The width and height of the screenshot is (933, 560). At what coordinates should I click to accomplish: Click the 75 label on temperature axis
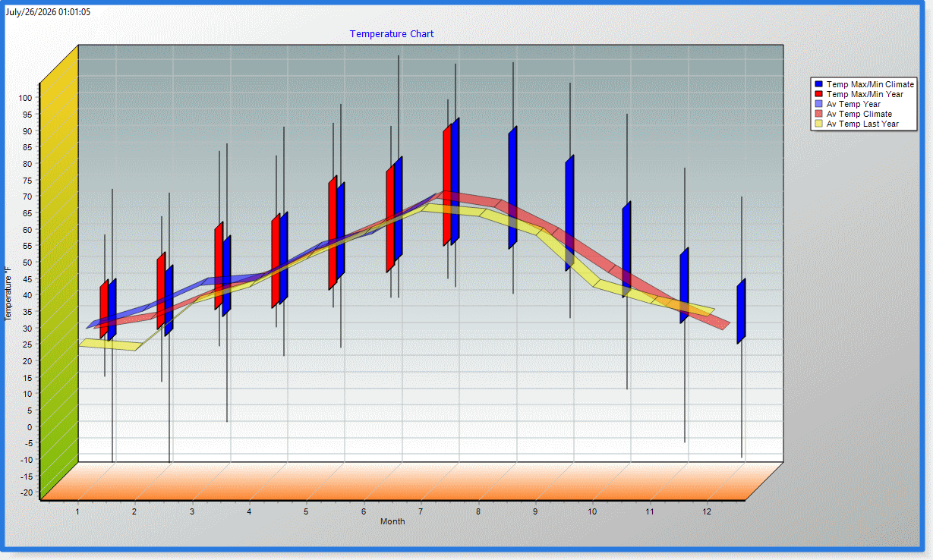tap(28, 180)
